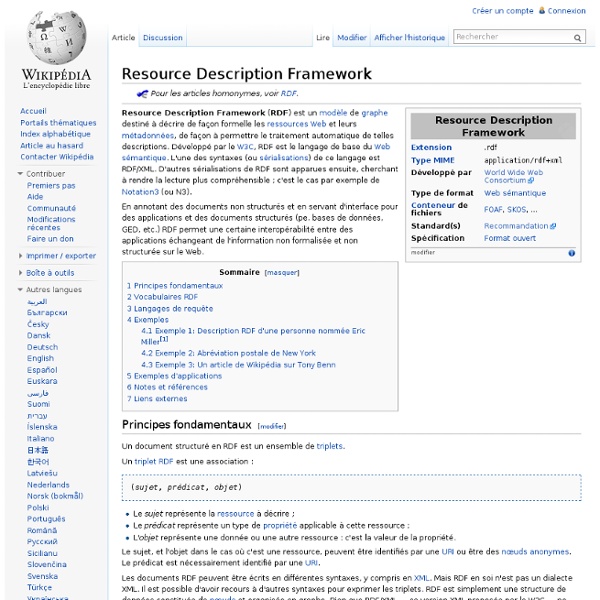Viewport: 600px width, 600px height.
Task: Open Modifications récentes link
Action: click(51, 223)
